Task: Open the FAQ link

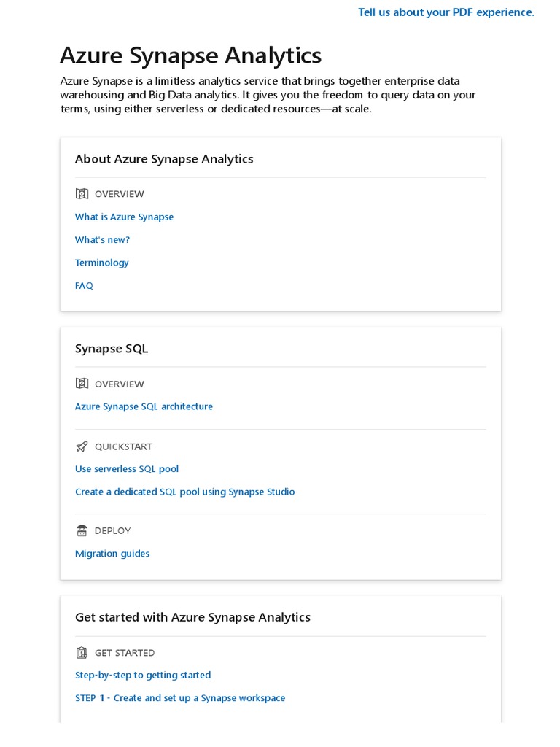Action: click(x=84, y=286)
